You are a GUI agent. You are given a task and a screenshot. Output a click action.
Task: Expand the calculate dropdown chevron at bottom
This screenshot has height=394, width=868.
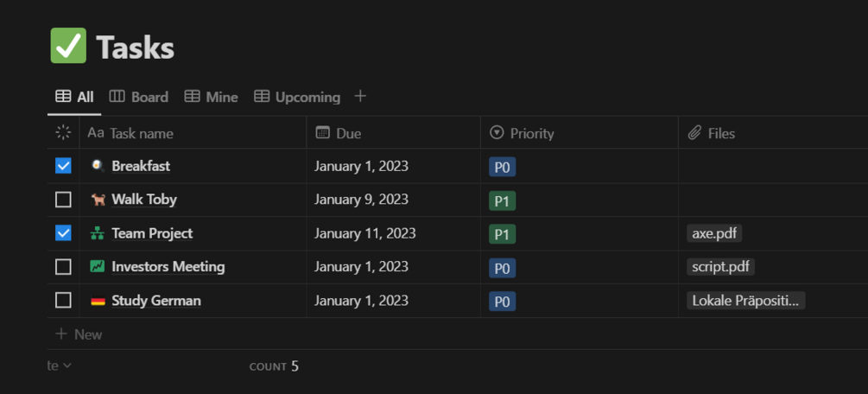(67, 366)
